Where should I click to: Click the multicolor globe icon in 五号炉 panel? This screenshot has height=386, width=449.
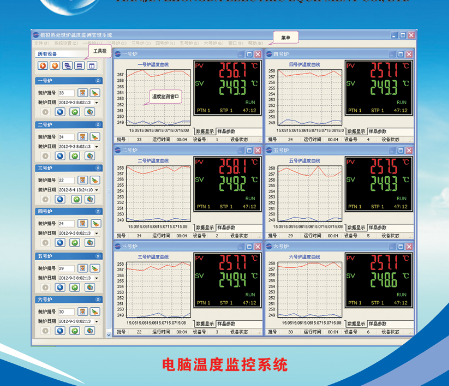(90, 287)
